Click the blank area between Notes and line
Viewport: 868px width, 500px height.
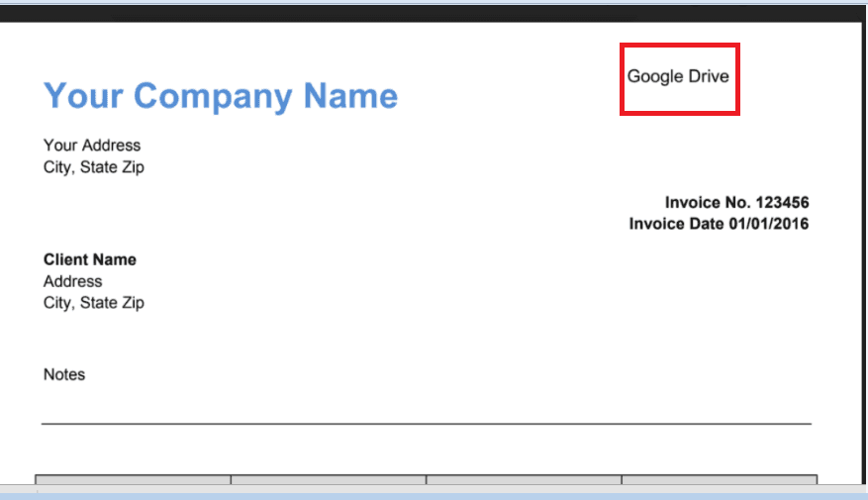[x=426, y=401]
